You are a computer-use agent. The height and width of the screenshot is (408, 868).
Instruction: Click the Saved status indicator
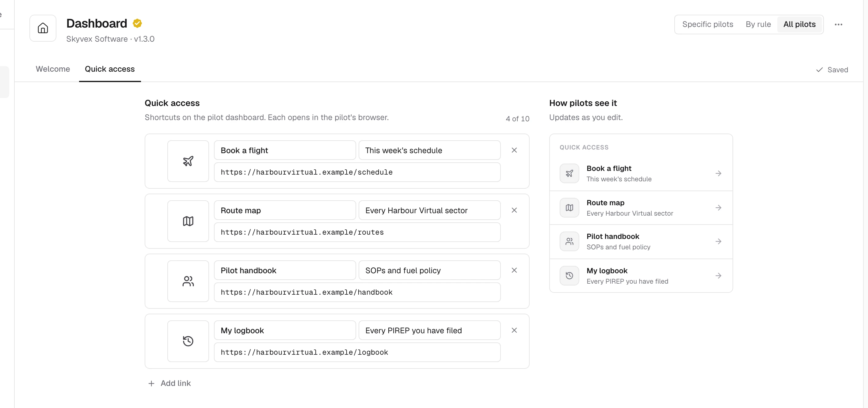click(832, 70)
